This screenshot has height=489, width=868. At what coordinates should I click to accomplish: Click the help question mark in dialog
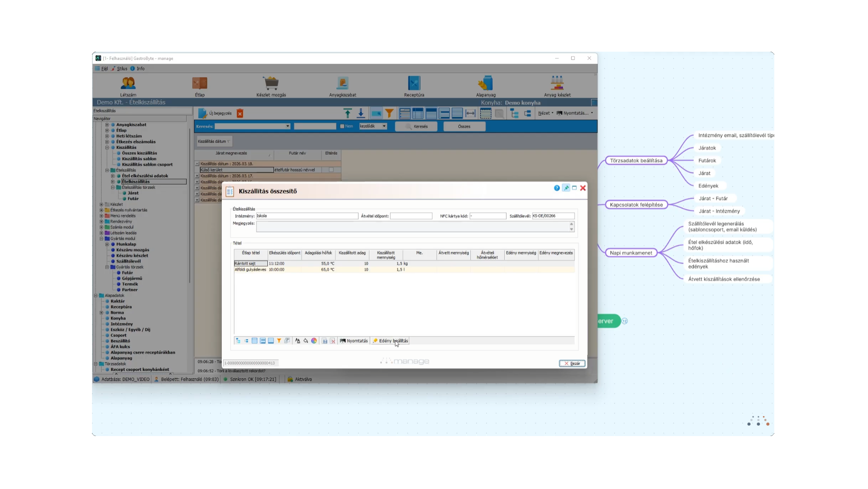557,188
